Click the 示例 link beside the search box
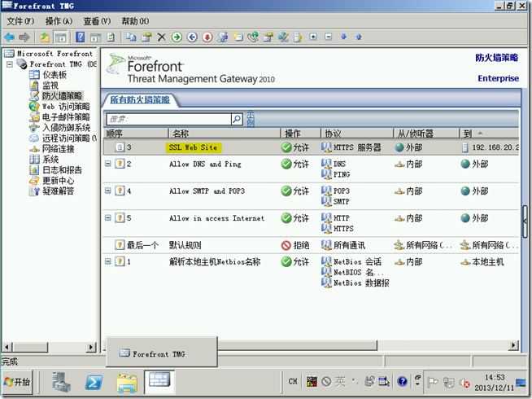 251,118
